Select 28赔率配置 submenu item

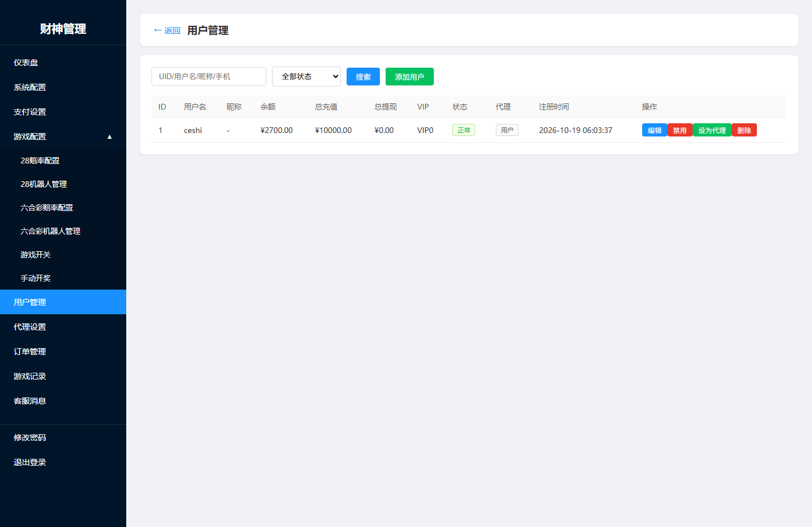(x=63, y=161)
